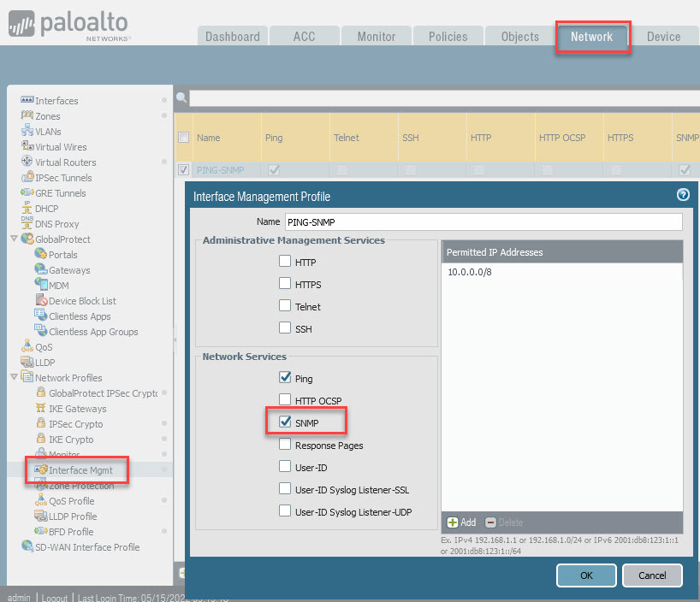Click the Zones icon in sidebar
The image size is (700, 602).
tap(27, 116)
